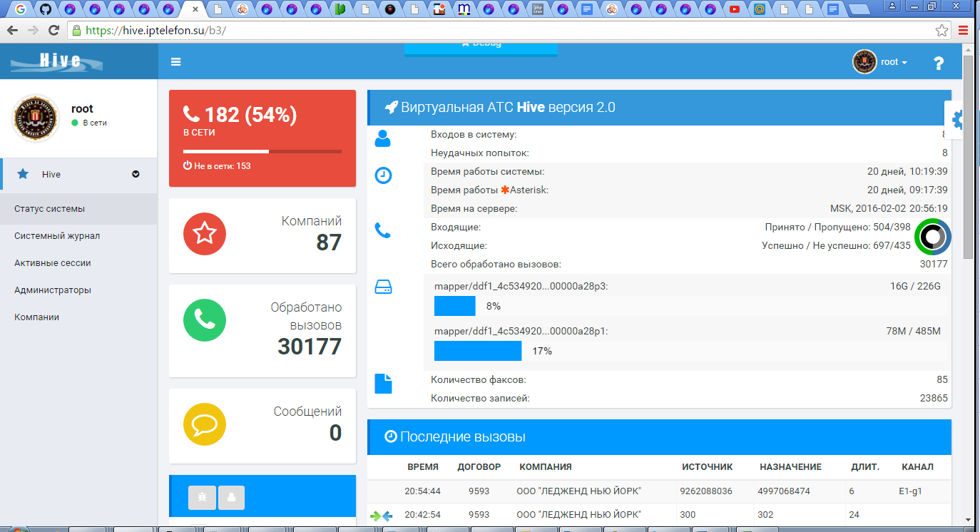Toggle the sidebar with the hamburger icon
Image resolution: width=980 pixels, height=532 pixels.
coord(176,62)
